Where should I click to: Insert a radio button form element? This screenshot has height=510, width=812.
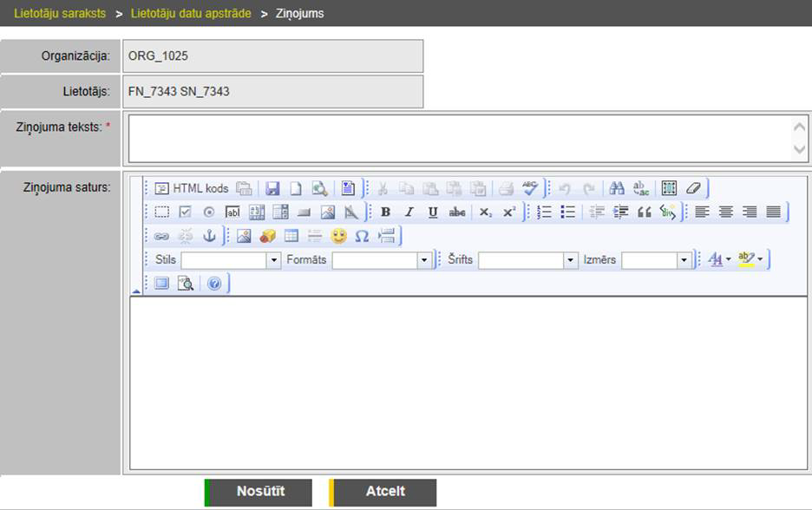[208, 212]
